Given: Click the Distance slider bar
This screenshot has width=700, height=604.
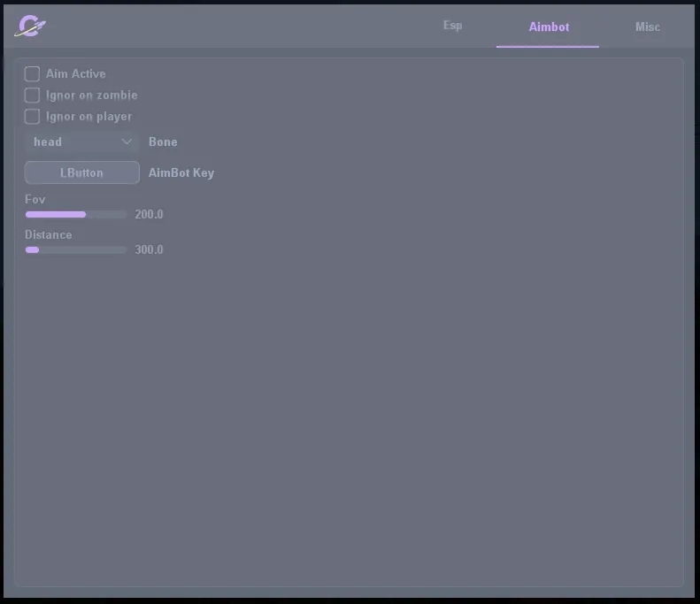Looking at the screenshot, I should point(76,249).
